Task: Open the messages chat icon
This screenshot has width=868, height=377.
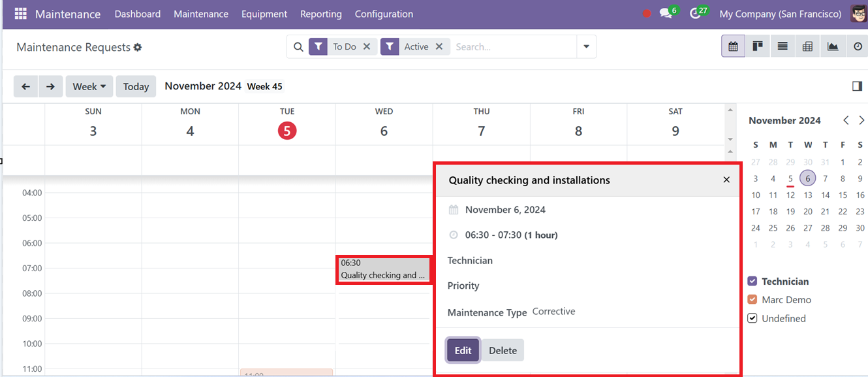Action: point(666,13)
